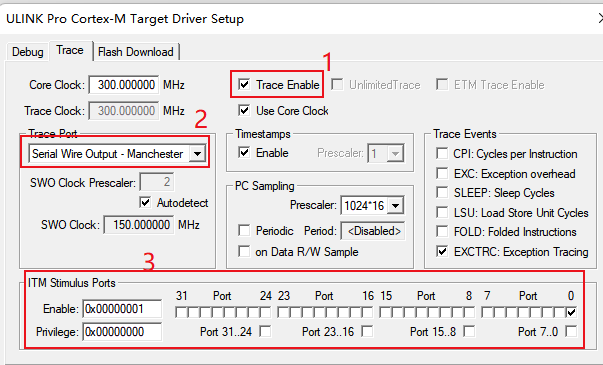Click the SWO Clock Prescaler field
Viewport: 603px width, 365px height.
click(157, 182)
